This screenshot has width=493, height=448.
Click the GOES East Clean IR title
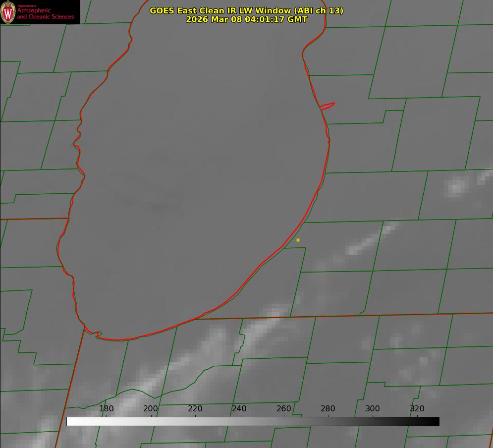click(x=246, y=10)
